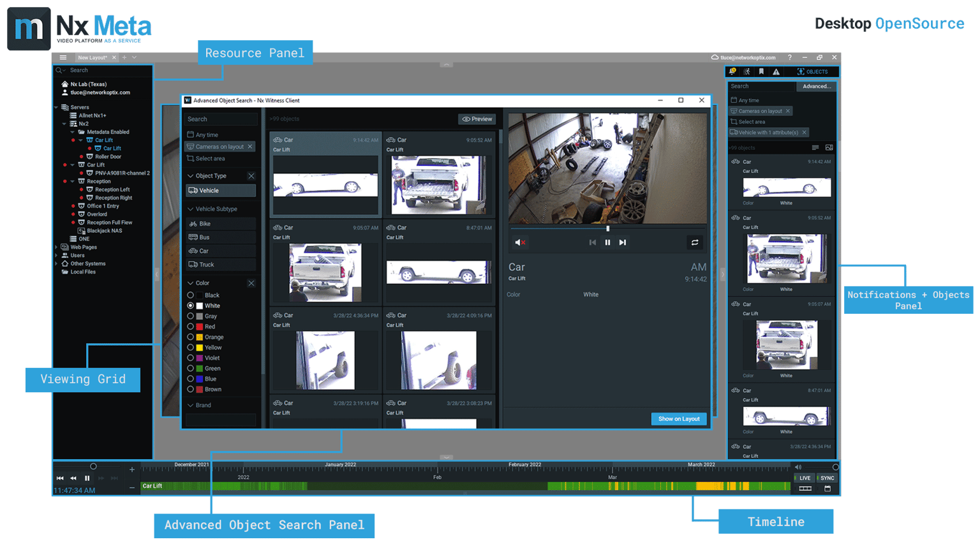Click the timeline volume slider handle
Viewport: 980px width, 551px height.
point(835,467)
